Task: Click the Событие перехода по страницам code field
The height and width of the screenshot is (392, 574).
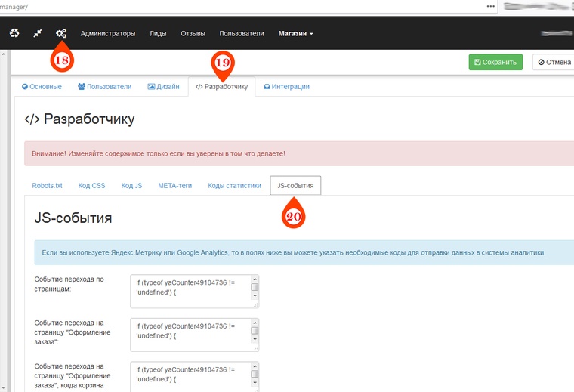Action: pos(190,291)
